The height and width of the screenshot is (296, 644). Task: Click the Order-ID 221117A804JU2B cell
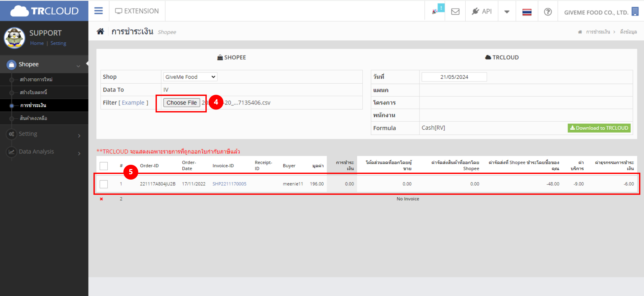tap(158, 184)
